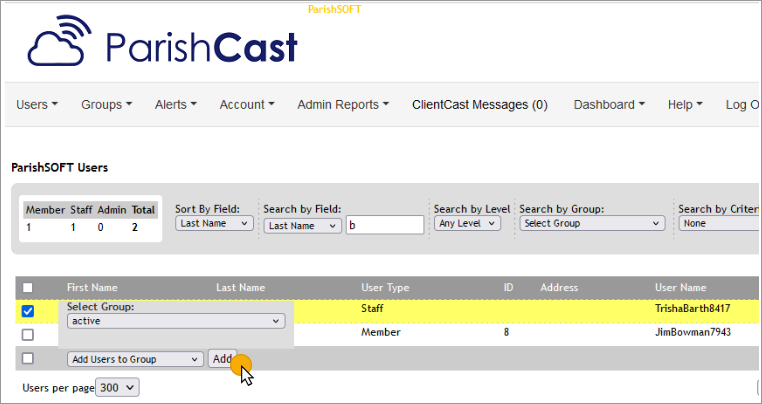762x404 pixels.
Task: Click the ID value 8
Action: click(506, 333)
